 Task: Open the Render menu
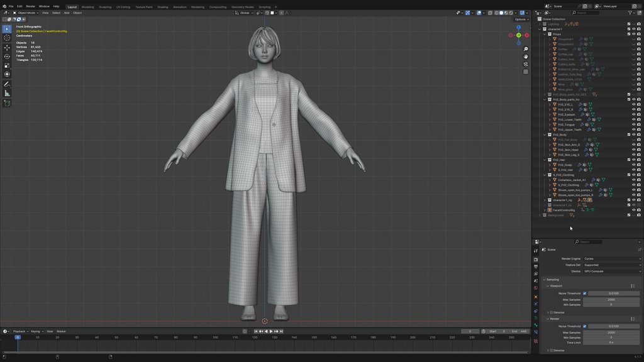(x=30, y=6)
